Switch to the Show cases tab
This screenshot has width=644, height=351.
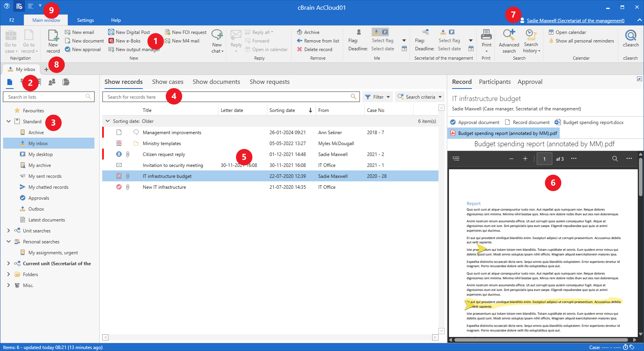(167, 82)
